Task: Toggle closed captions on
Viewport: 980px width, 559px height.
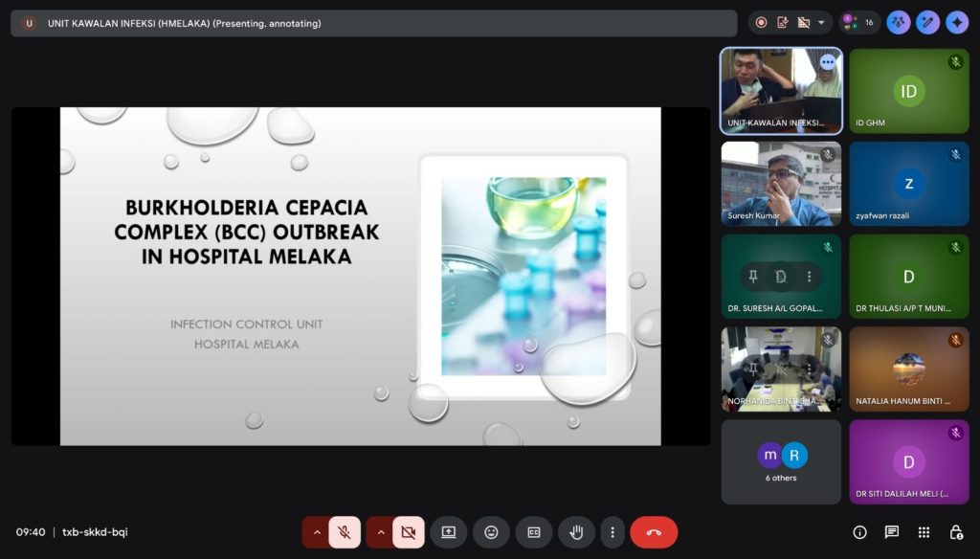Action: (534, 532)
